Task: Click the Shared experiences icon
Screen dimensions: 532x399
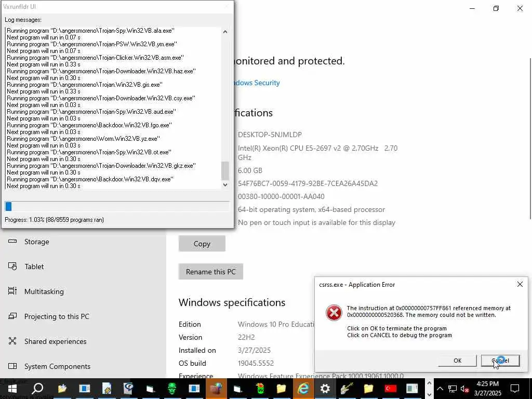Action: 12,341
